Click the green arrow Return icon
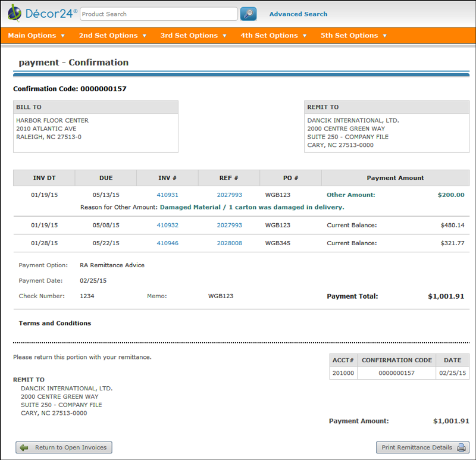This screenshot has height=460, width=476. pyautogui.click(x=24, y=448)
